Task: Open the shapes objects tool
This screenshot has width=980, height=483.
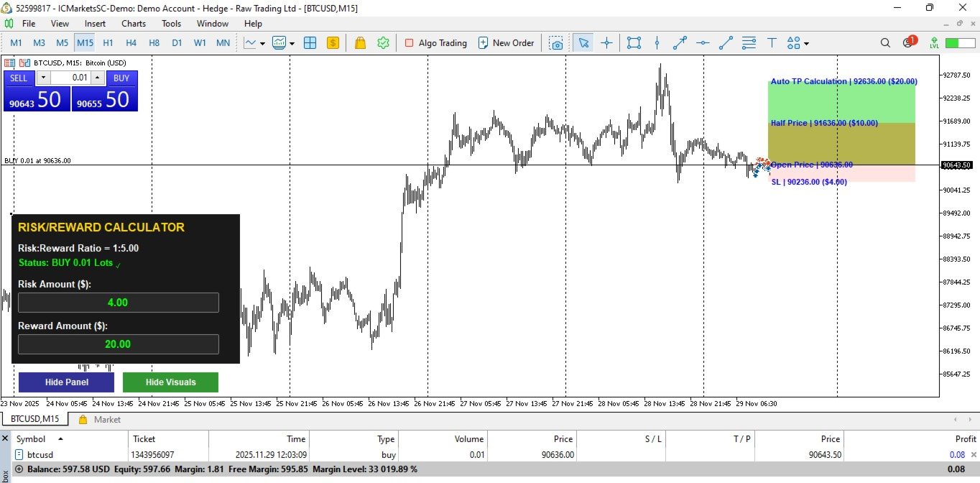Action: [x=794, y=43]
